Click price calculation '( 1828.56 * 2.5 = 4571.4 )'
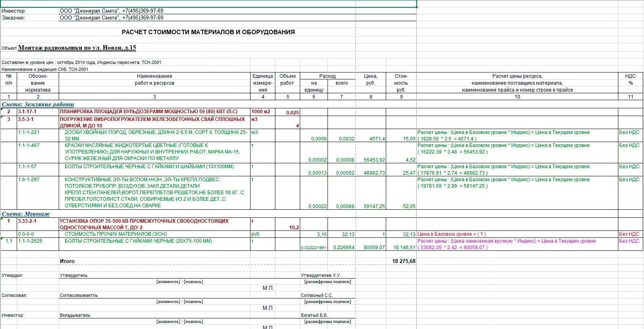The width and height of the screenshot is (644, 329). pyautogui.click(x=447, y=139)
